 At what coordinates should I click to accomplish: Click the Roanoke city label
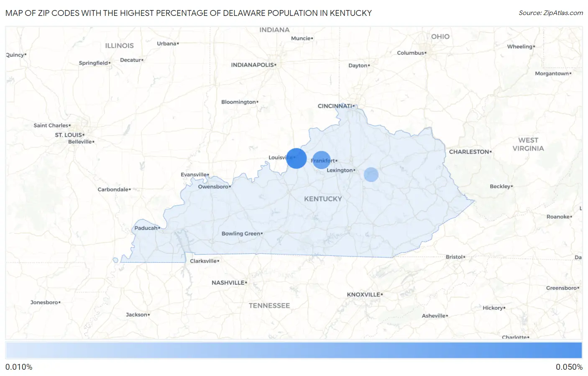(x=558, y=217)
